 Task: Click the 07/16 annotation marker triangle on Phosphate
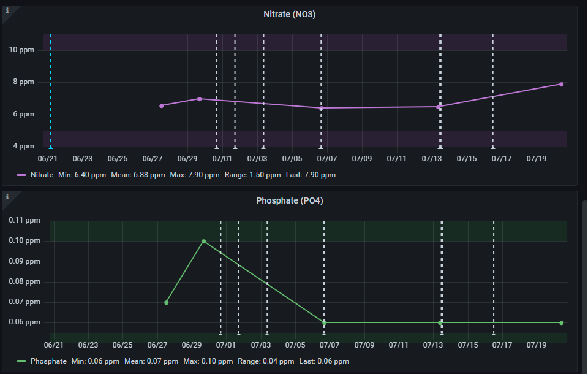494,334
